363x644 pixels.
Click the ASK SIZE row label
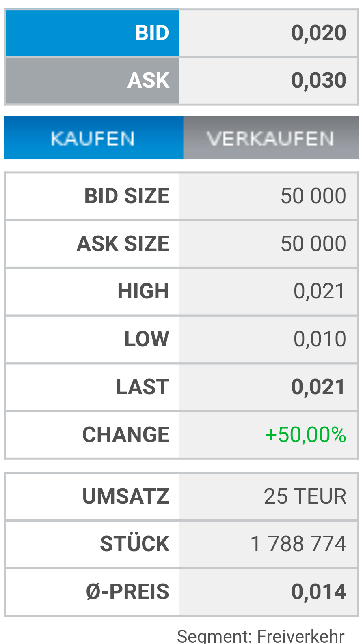[x=123, y=244]
